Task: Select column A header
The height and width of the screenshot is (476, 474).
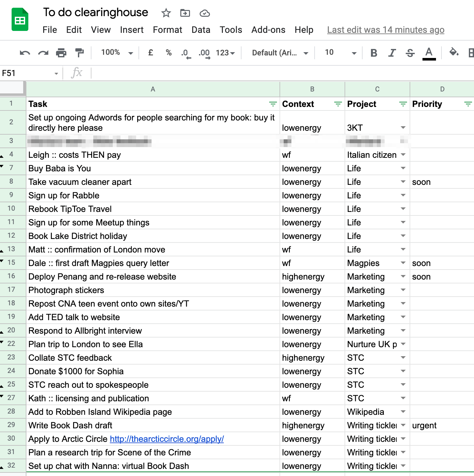Action: point(153,89)
